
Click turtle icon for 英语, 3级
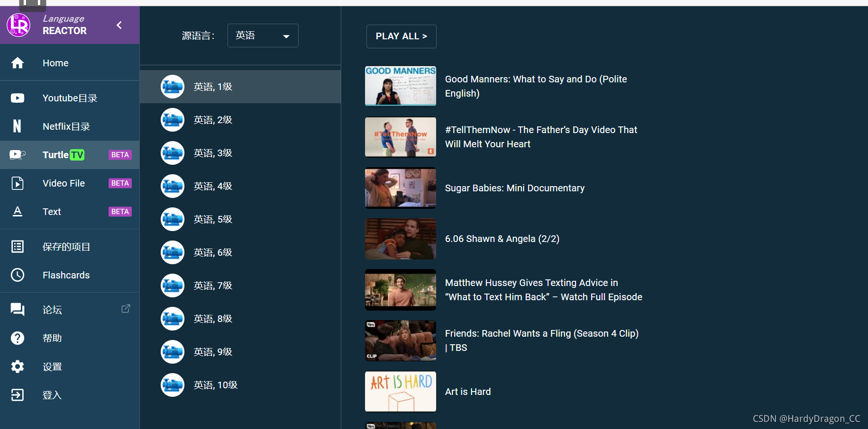point(173,153)
